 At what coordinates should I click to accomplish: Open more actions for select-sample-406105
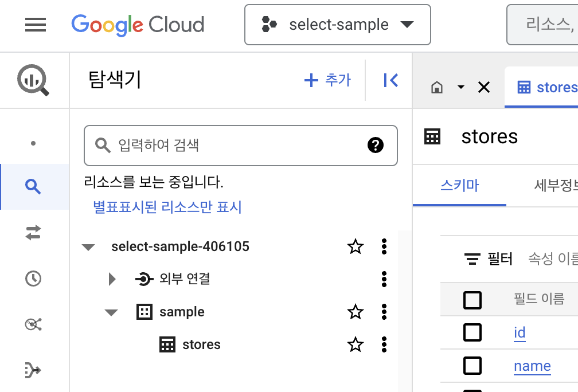coord(384,246)
